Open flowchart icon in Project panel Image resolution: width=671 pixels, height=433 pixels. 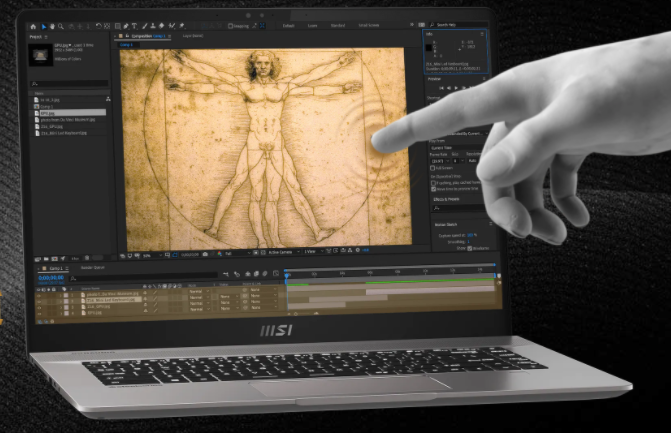[108, 99]
